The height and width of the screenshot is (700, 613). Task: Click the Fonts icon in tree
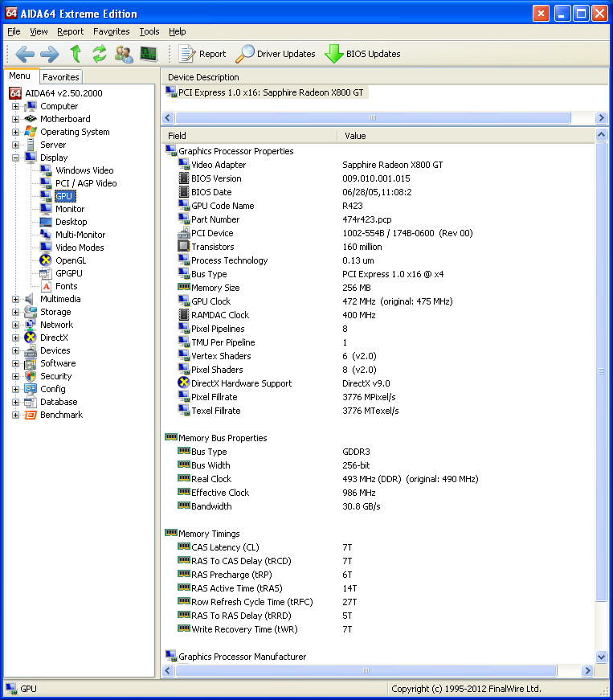coord(47,286)
